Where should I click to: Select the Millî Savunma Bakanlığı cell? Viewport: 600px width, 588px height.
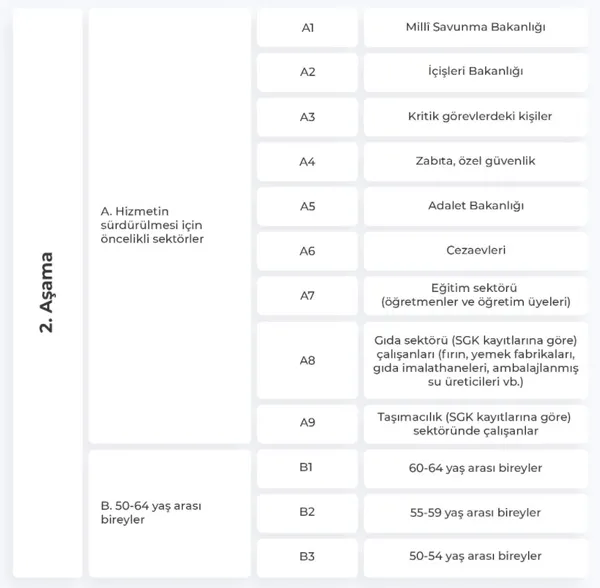(476, 28)
